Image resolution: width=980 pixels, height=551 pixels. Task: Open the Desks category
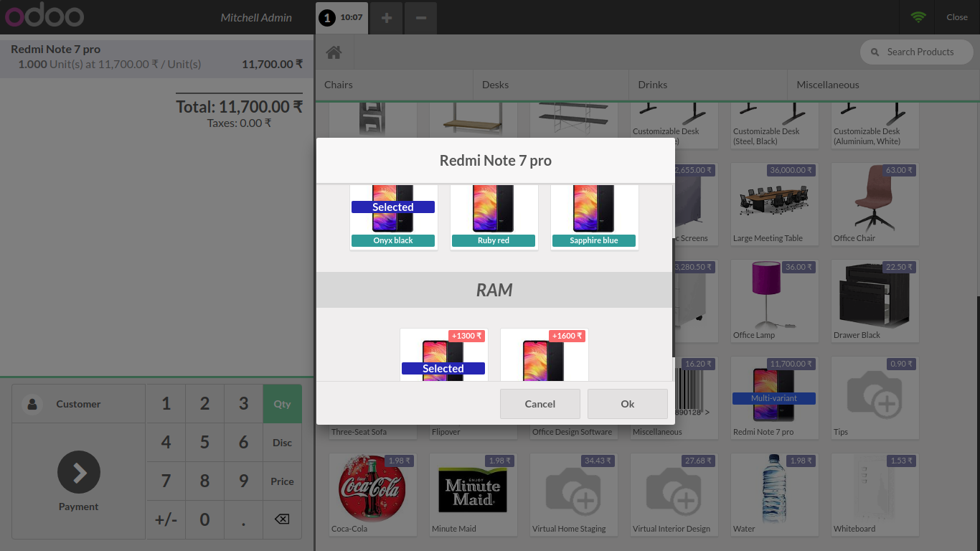[551, 85]
